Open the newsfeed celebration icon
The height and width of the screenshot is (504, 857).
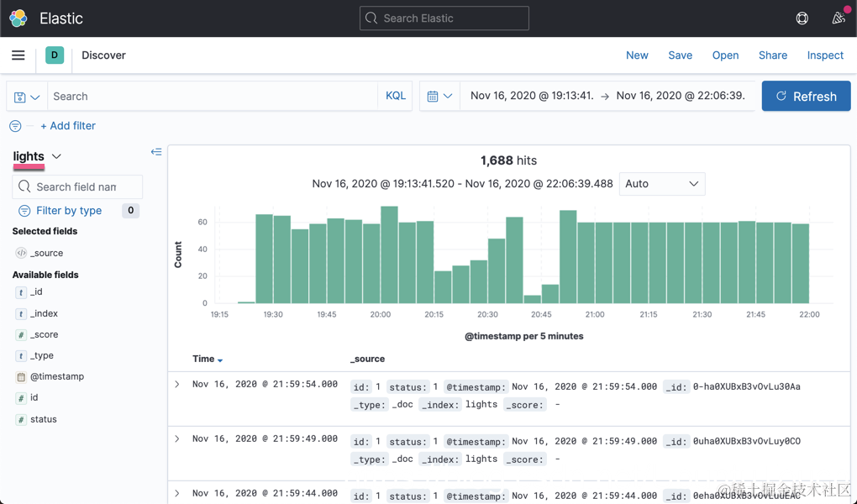point(838,18)
